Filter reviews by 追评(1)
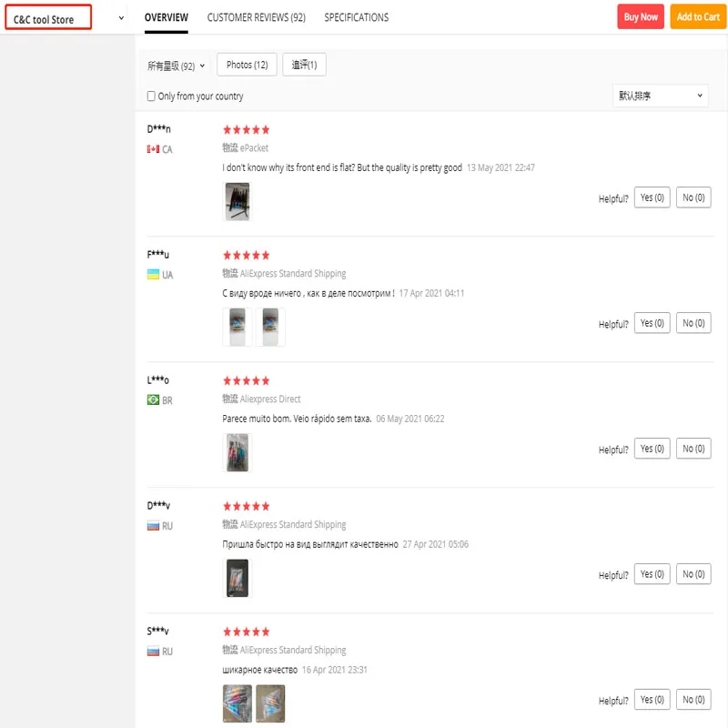This screenshot has height=728, width=728. tap(304, 65)
